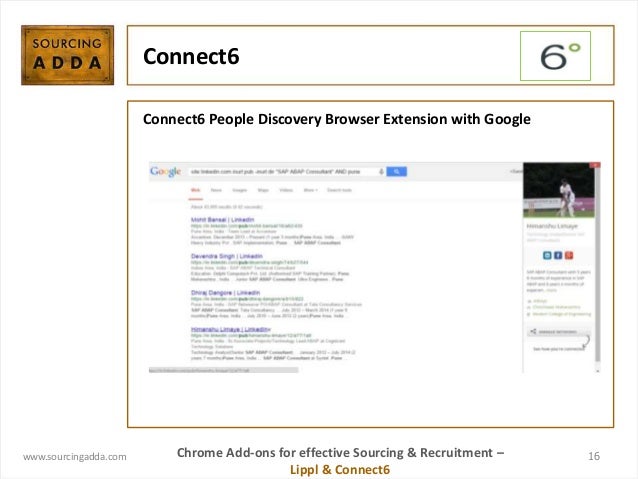Click the Google Plus icon in Connect6 panel

[569, 255]
